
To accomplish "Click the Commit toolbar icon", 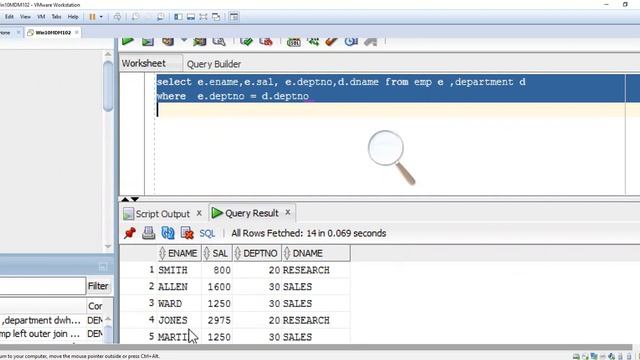I will click(x=246, y=41).
